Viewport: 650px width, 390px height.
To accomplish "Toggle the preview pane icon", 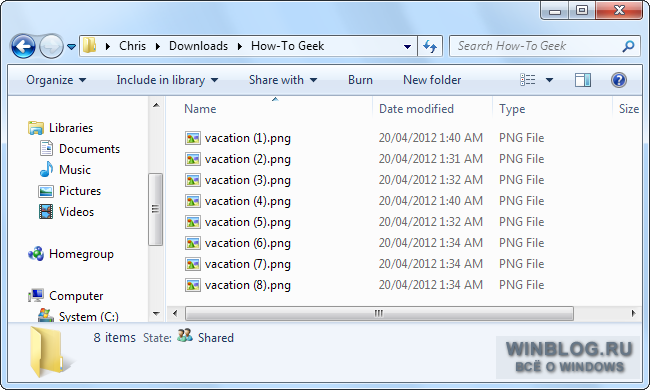I will click(x=582, y=80).
